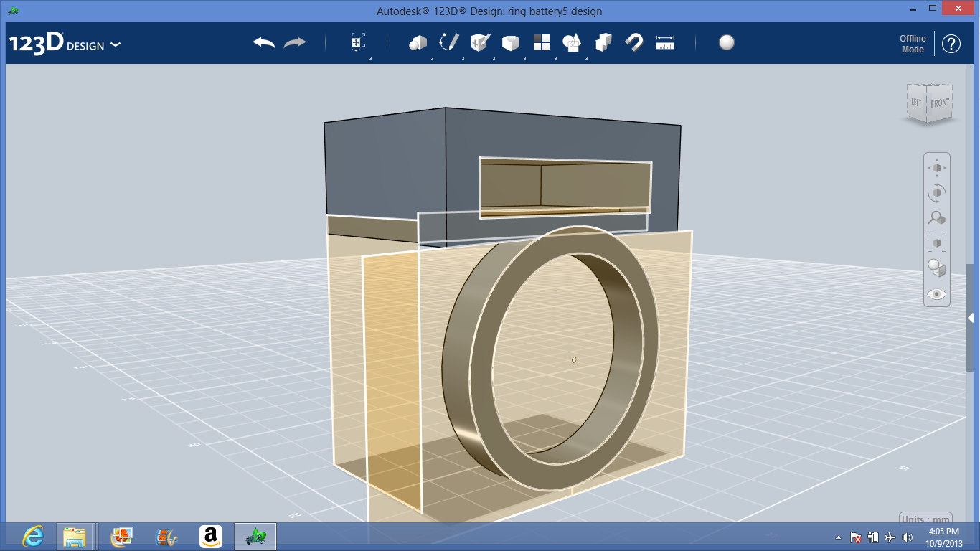Click the FRONT face of view cube
This screenshot has width=980, height=551.
point(940,103)
